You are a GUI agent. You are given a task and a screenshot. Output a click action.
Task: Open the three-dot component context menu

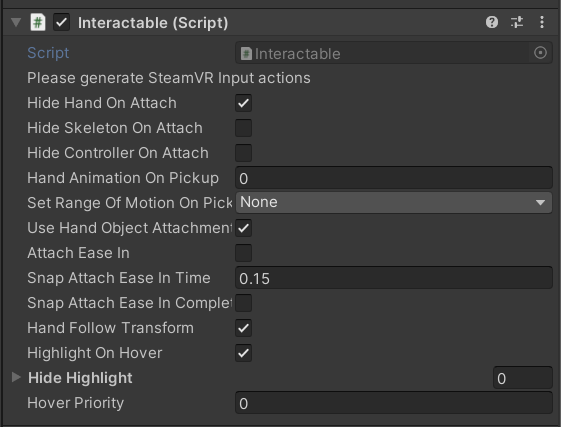[542, 22]
